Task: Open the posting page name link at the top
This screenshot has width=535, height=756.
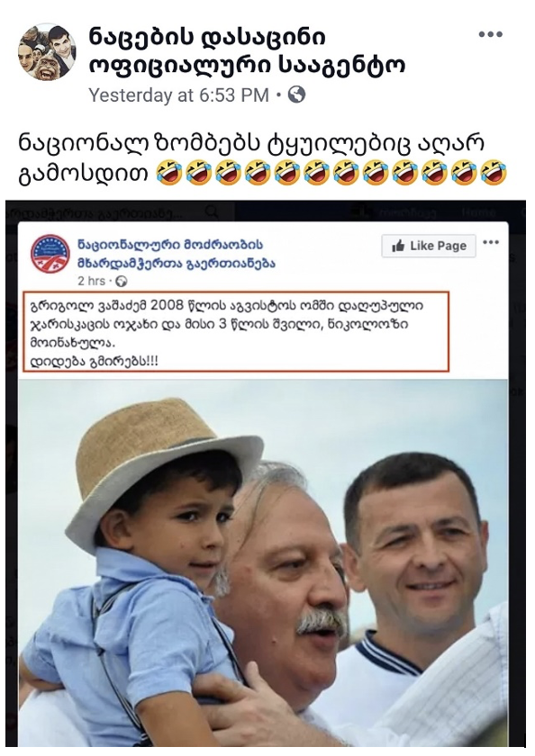Action: 247,50
